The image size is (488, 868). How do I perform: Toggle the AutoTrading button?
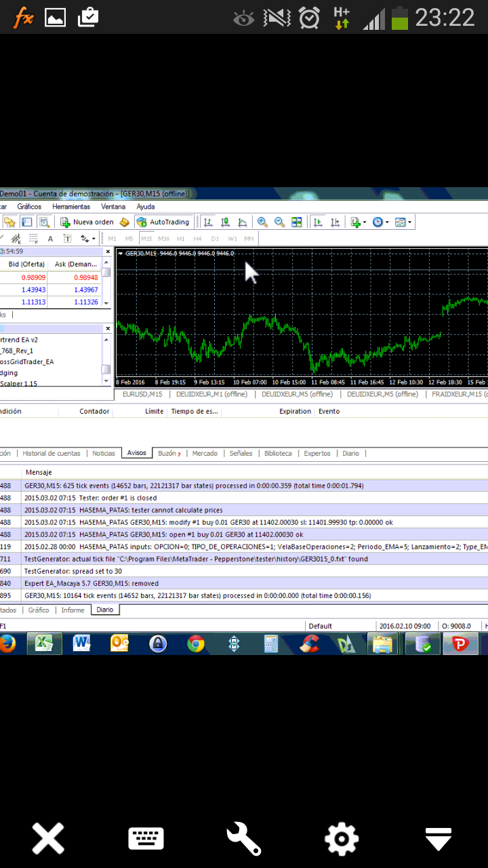coord(163,222)
